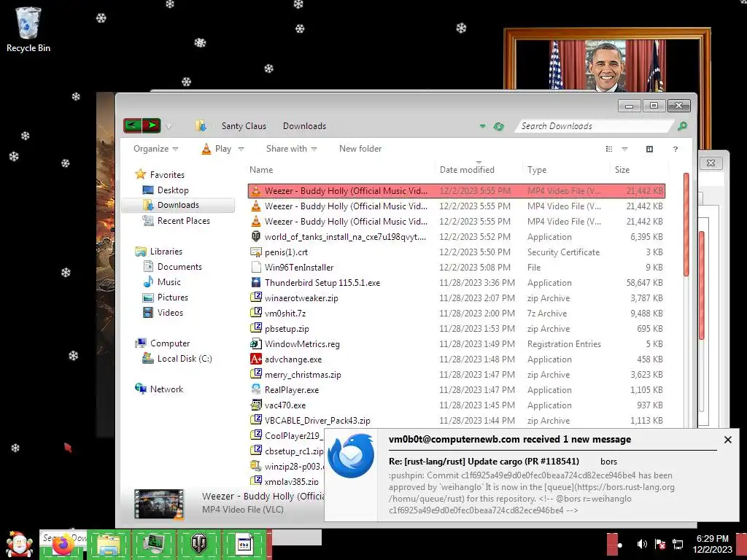This screenshot has height=560, width=747.
Task: Go forward with the Forward arrow button
Action: click(152, 125)
